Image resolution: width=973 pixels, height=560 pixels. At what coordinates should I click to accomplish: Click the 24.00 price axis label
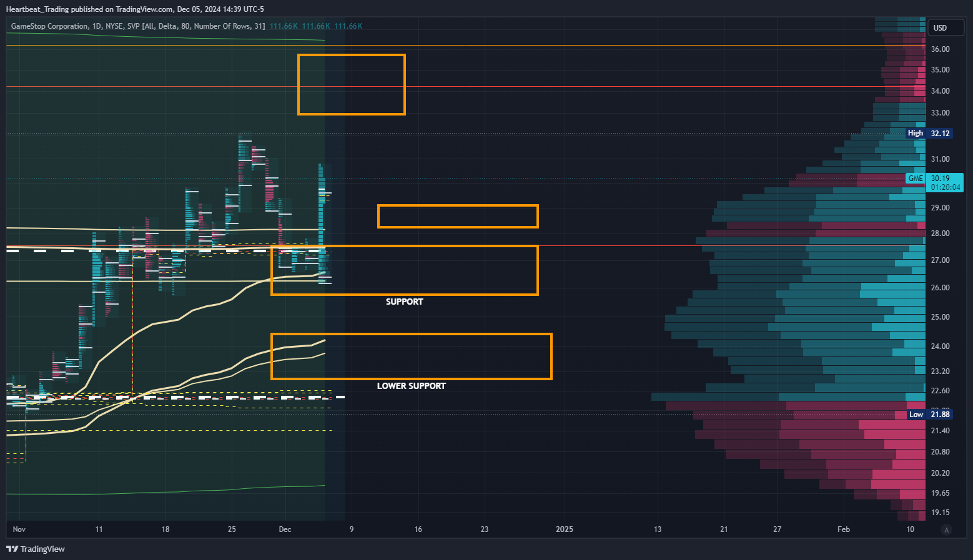tap(940, 346)
